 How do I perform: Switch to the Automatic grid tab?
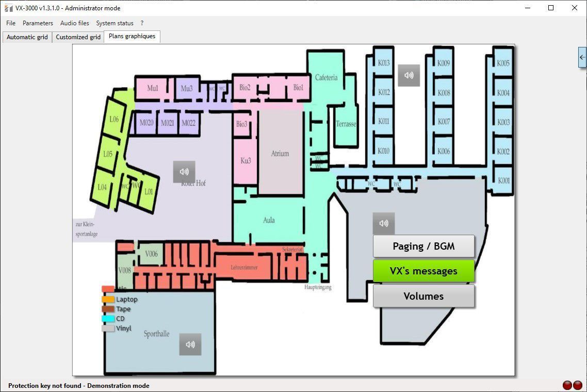click(27, 37)
